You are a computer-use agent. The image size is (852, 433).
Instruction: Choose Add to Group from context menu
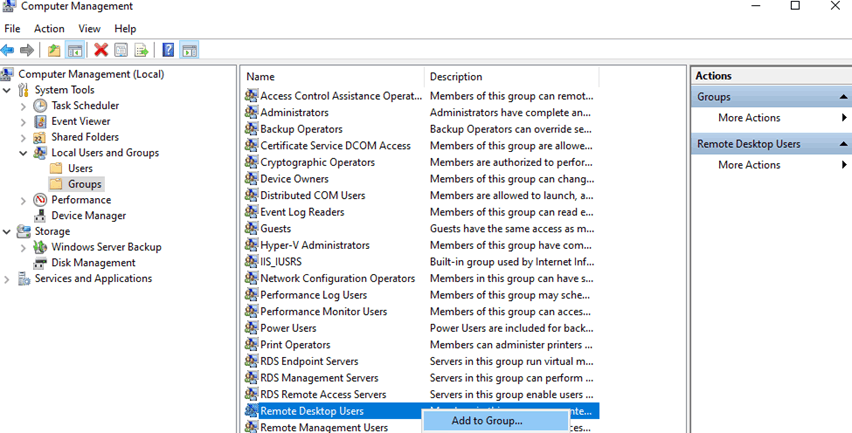tap(496, 421)
